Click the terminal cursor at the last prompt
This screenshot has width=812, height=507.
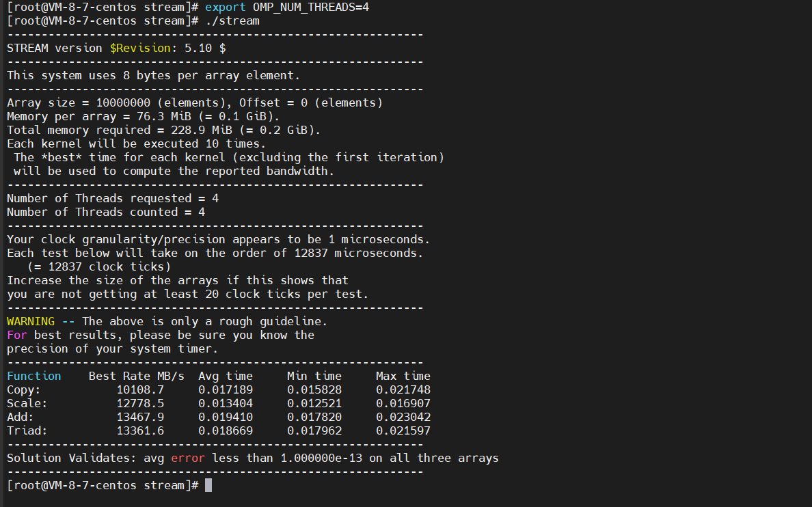pos(208,485)
